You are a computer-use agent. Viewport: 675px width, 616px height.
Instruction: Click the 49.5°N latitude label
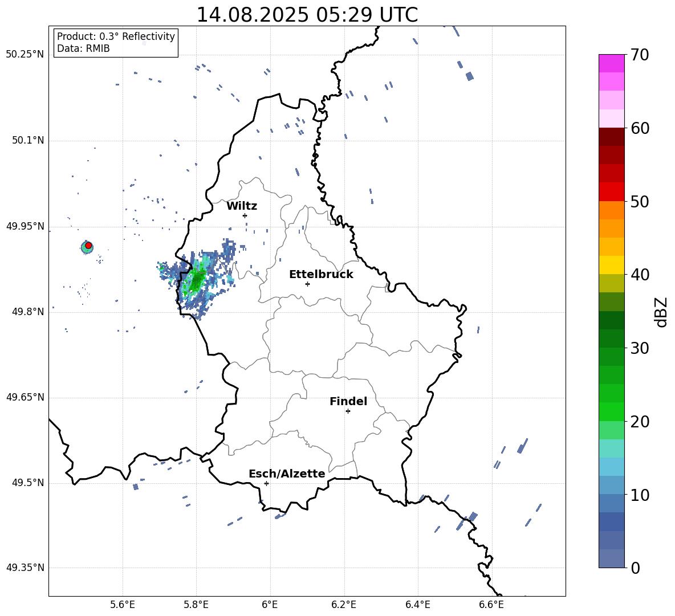29,483
